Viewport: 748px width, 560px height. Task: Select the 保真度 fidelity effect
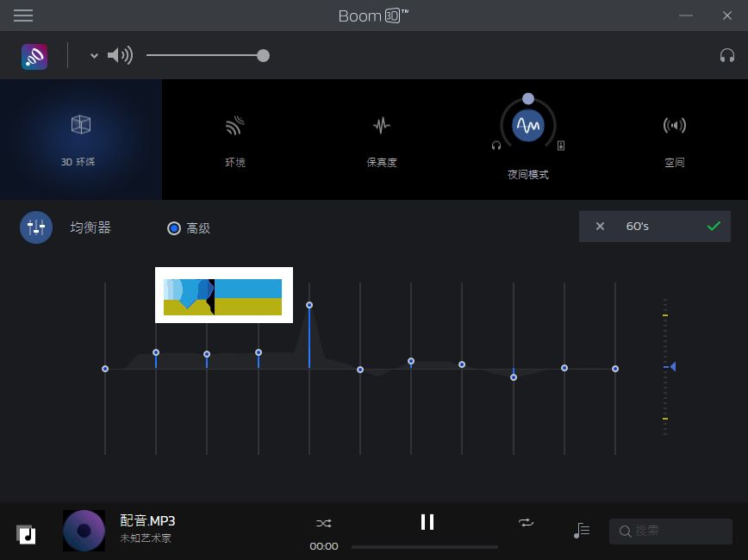click(382, 140)
